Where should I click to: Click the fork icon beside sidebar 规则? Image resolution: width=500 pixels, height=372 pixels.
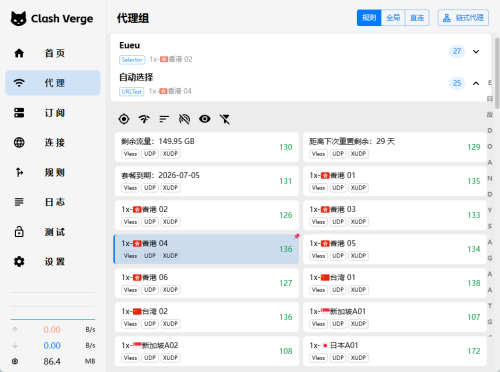[19, 172]
